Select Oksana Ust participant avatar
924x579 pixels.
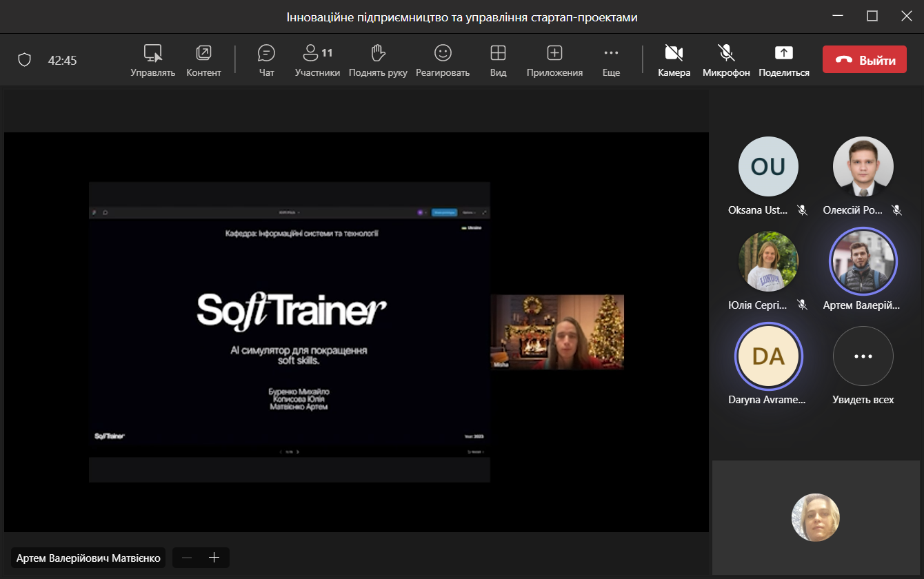coord(767,167)
